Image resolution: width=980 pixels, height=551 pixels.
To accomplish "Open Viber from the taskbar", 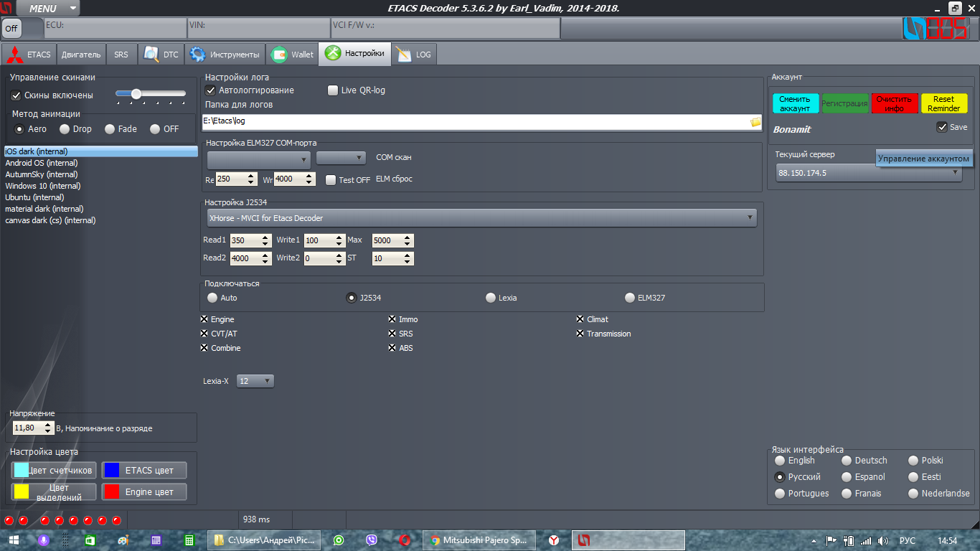I will [372, 540].
